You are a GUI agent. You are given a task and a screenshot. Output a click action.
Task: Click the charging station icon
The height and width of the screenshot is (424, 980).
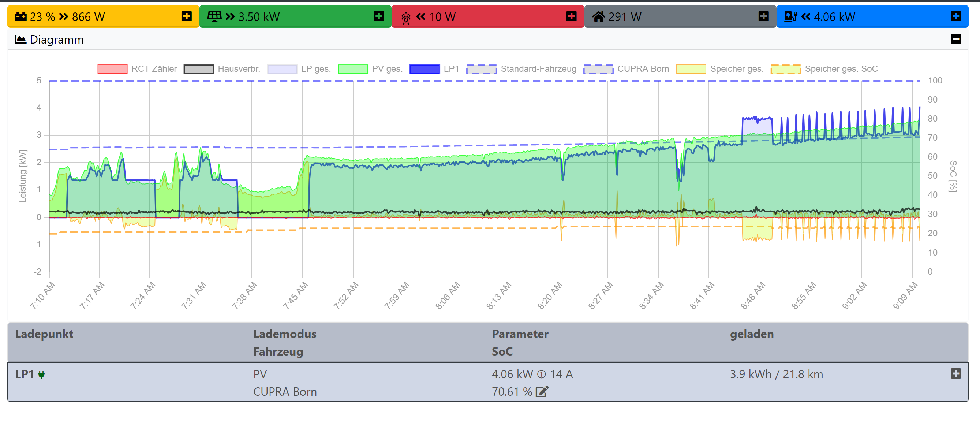point(790,16)
